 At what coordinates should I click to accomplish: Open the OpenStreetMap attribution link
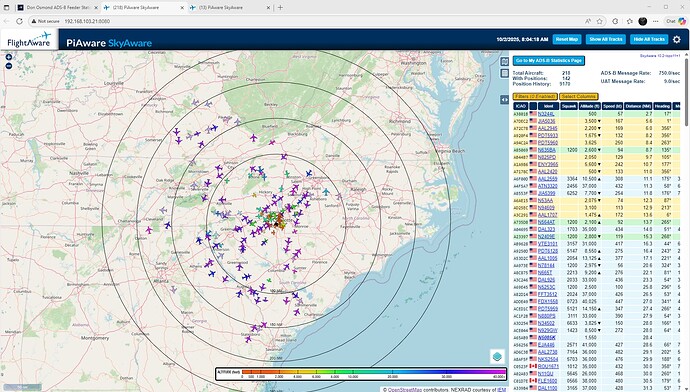coord(404,389)
